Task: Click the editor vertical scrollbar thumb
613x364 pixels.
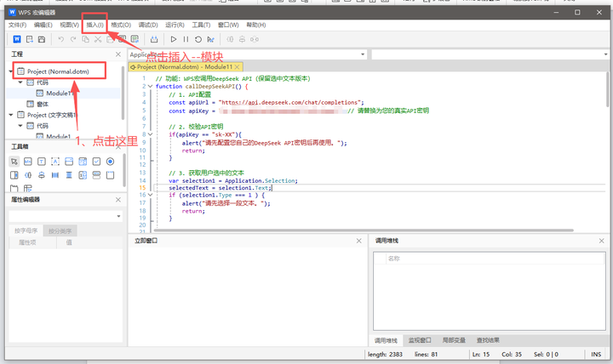Action: (x=608, y=89)
